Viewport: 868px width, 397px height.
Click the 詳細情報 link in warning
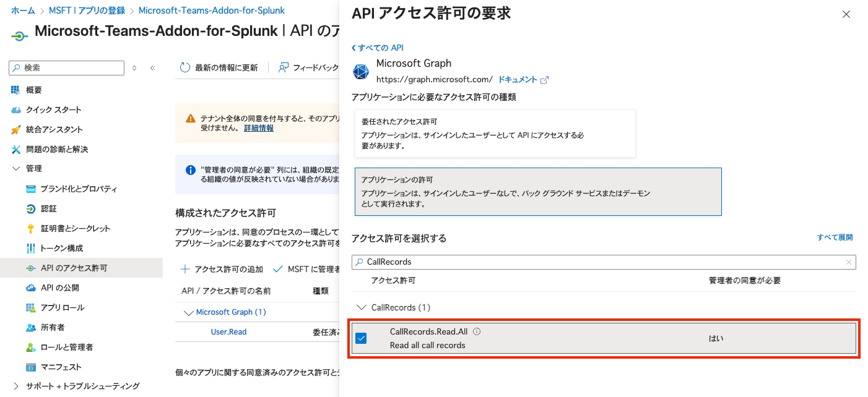click(x=259, y=128)
